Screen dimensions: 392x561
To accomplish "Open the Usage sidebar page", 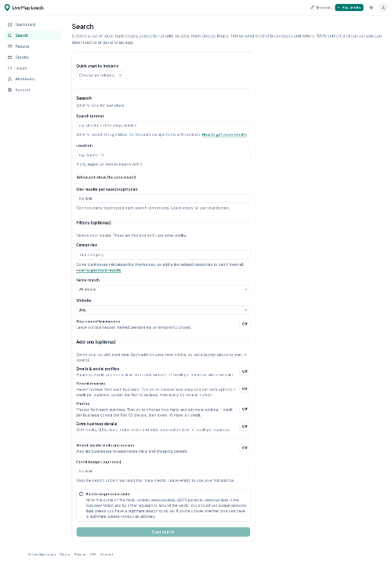I will pyautogui.click(x=32, y=68).
